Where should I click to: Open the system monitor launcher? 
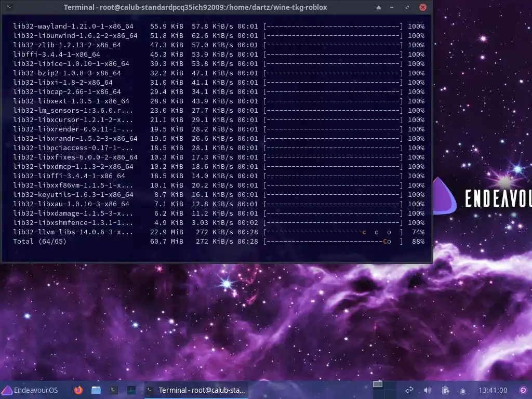coord(131,390)
